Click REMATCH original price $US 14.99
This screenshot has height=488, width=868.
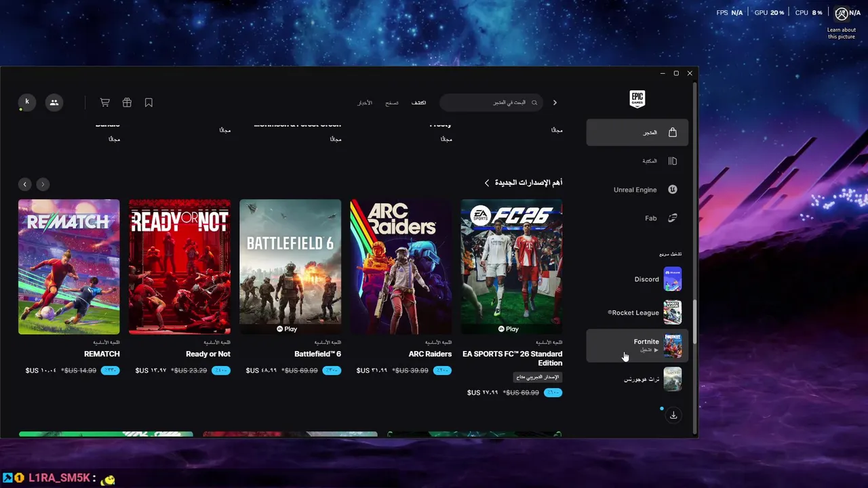79,371
